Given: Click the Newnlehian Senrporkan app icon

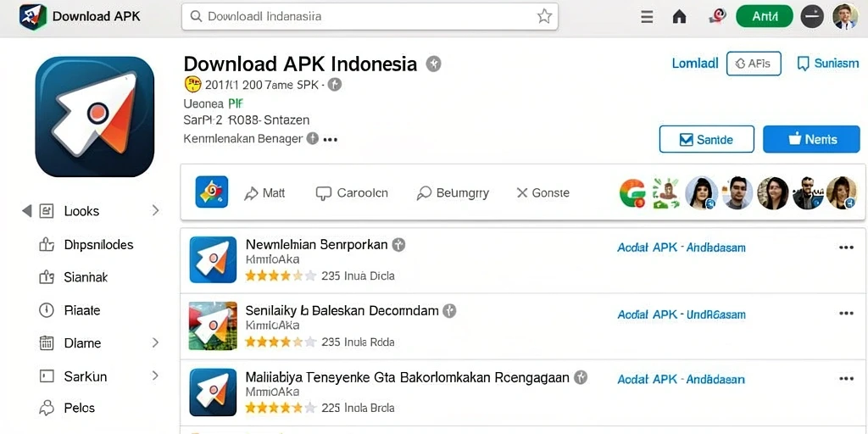Looking at the screenshot, I should tap(213, 259).
